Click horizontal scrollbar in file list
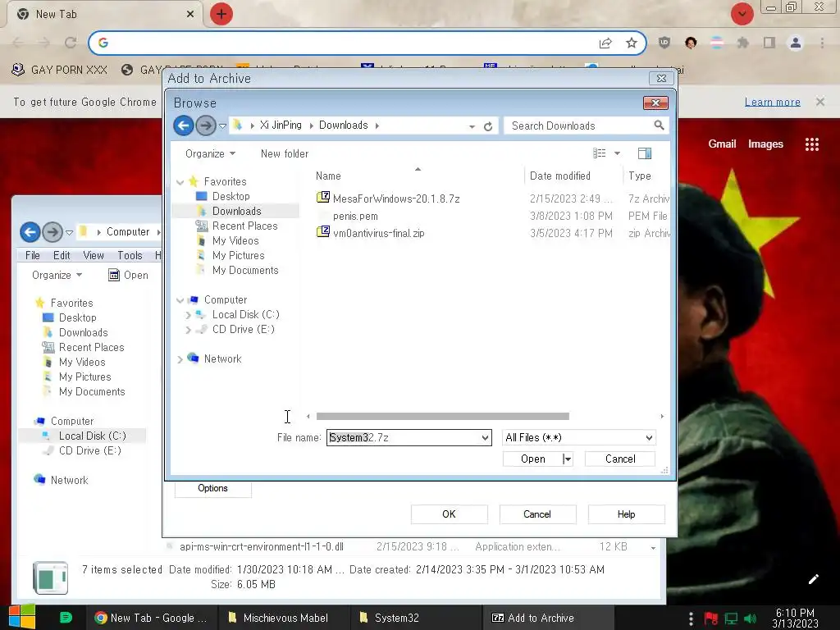 click(x=442, y=416)
